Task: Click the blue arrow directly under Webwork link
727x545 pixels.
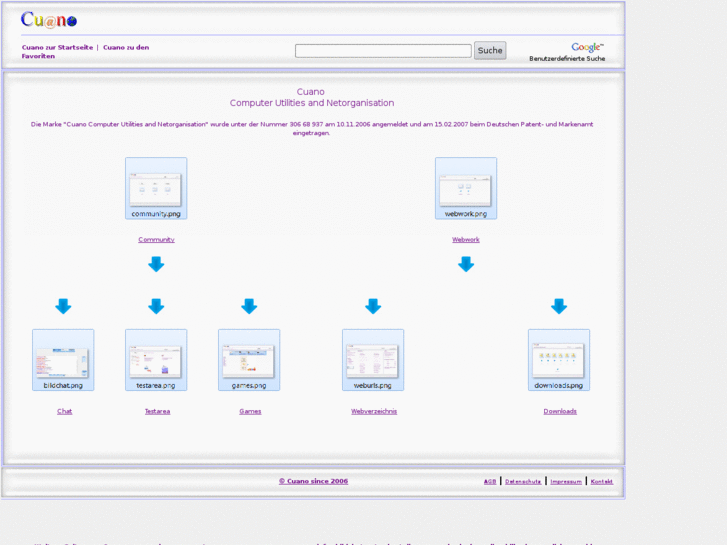Action: (x=466, y=264)
